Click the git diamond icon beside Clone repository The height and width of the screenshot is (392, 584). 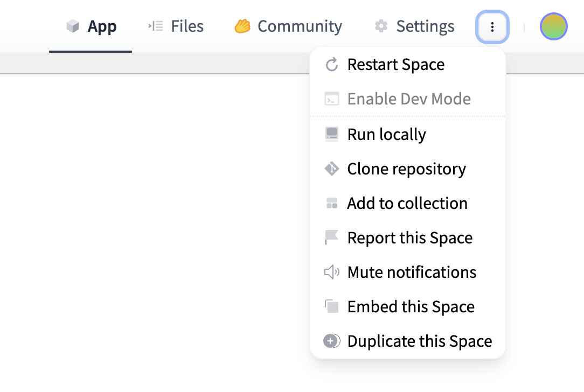tap(332, 169)
